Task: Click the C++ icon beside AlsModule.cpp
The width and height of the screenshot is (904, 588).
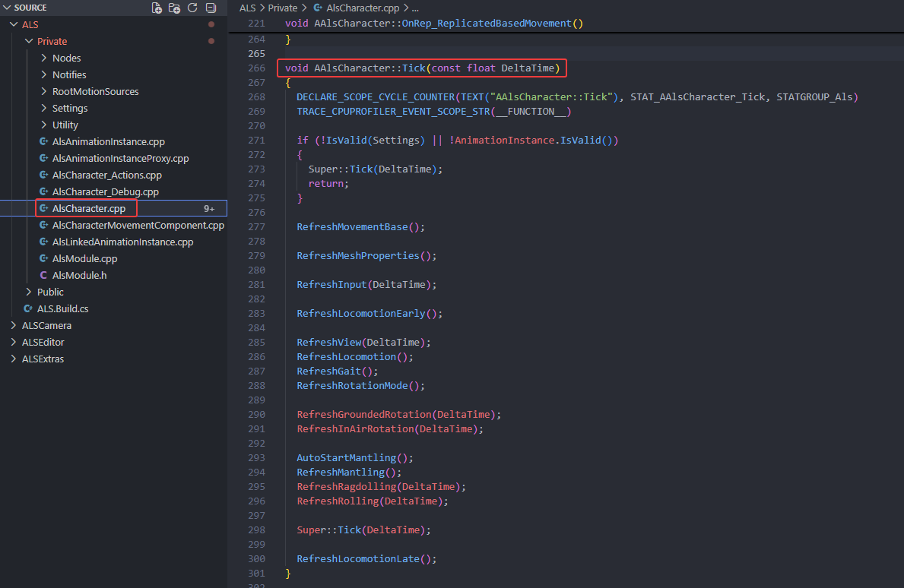Action: (x=43, y=258)
